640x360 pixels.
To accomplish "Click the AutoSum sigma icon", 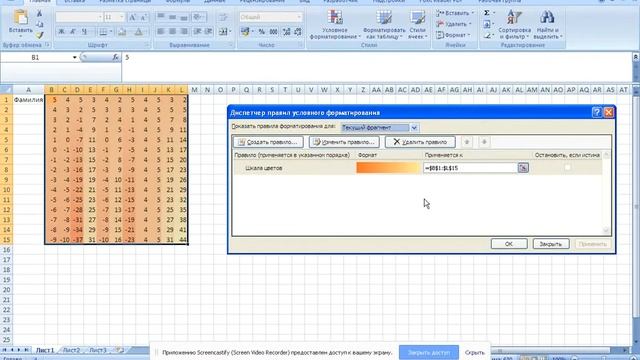I will click(487, 13).
